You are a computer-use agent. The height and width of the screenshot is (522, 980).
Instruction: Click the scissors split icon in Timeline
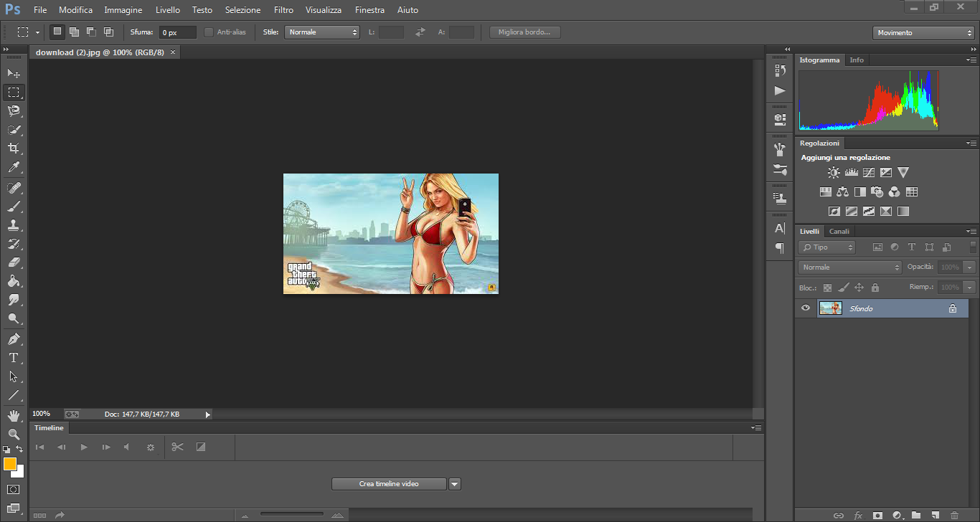[x=178, y=447]
